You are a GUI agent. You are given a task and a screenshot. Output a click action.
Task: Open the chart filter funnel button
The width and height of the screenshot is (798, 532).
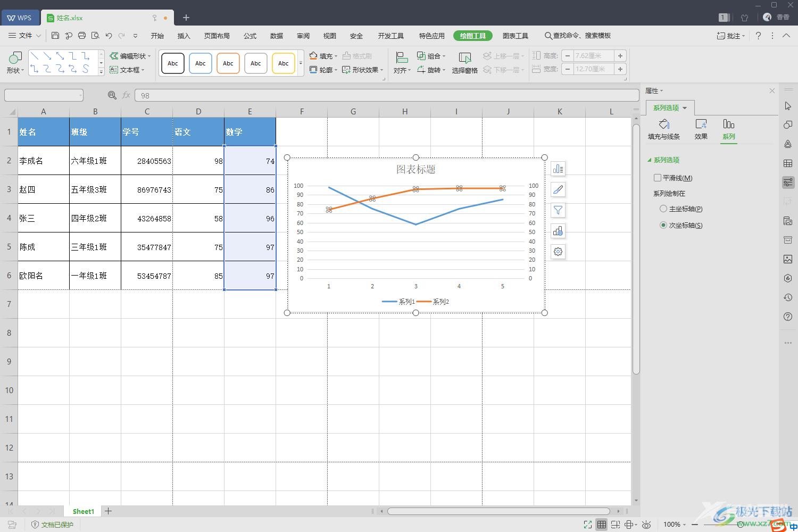coord(558,210)
